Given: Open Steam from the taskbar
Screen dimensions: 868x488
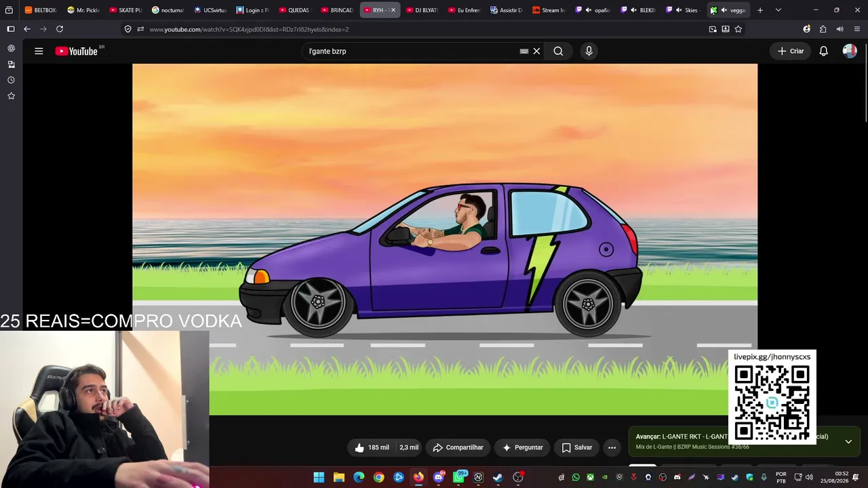Looking at the screenshot, I should 498,477.
